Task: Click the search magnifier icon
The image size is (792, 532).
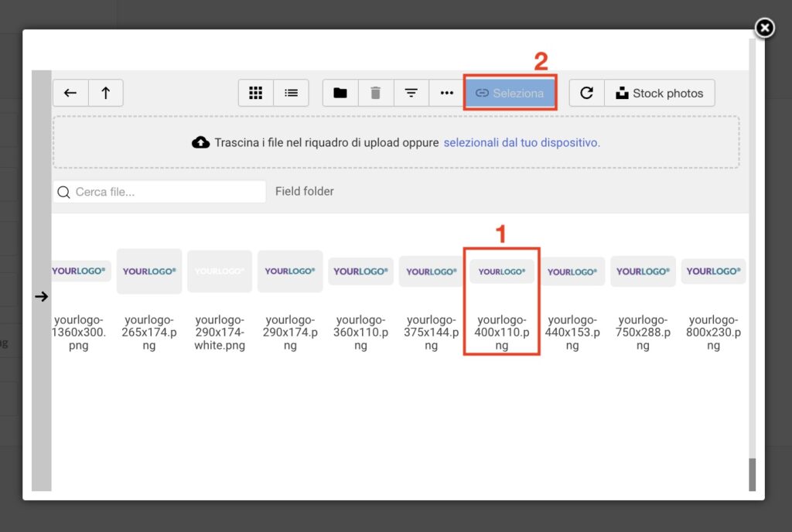Action: click(x=63, y=193)
